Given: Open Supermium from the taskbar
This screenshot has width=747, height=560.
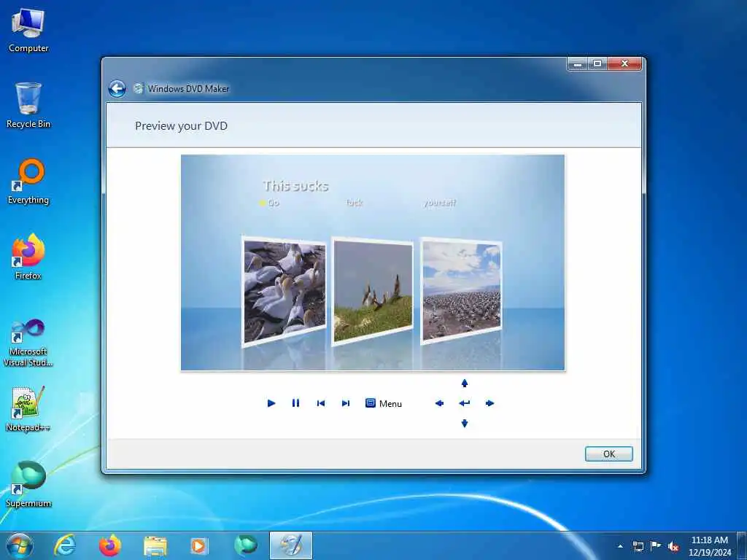Looking at the screenshot, I should 245,545.
